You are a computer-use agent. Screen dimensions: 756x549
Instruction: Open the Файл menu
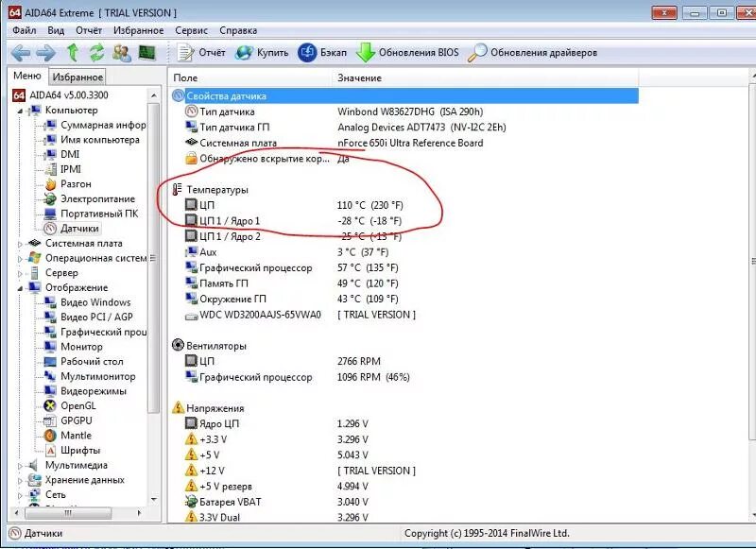pos(25,30)
